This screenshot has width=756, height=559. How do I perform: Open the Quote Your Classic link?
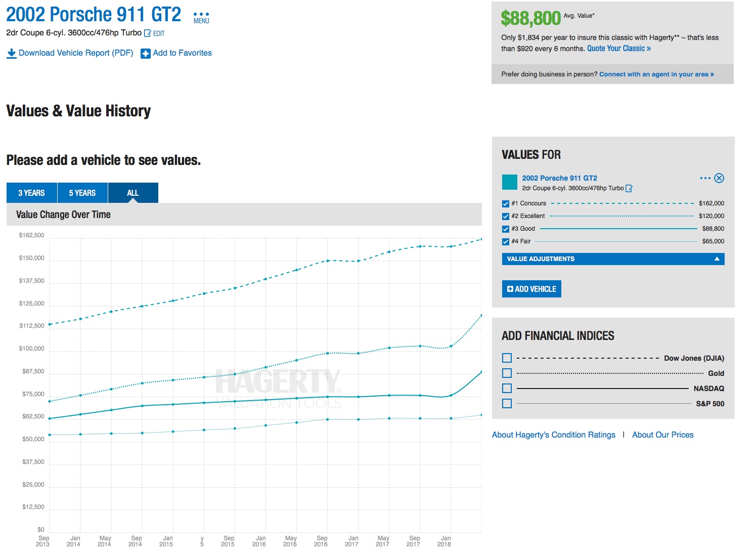click(x=619, y=49)
